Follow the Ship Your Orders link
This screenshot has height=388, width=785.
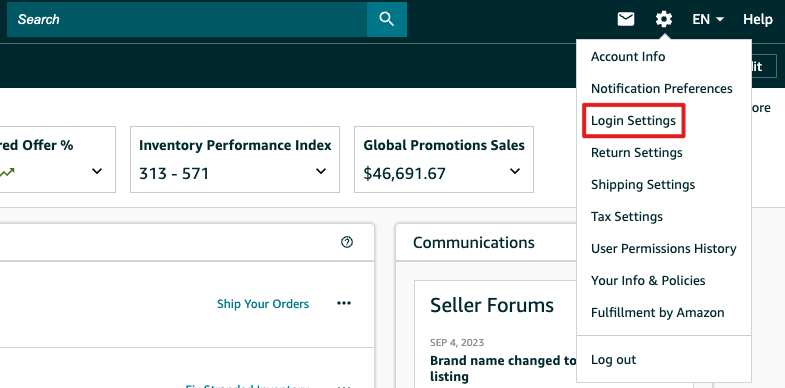[263, 304]
